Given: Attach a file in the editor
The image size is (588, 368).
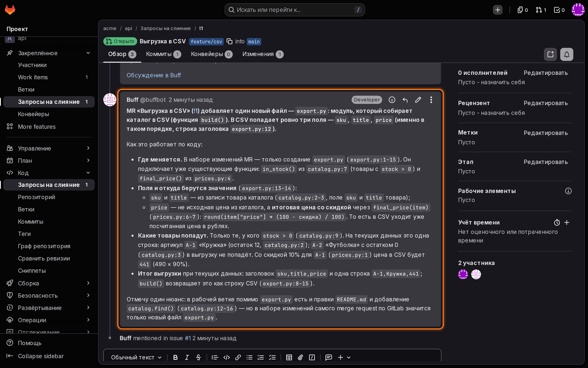Looking at the screenshot, I should (300, 357).
